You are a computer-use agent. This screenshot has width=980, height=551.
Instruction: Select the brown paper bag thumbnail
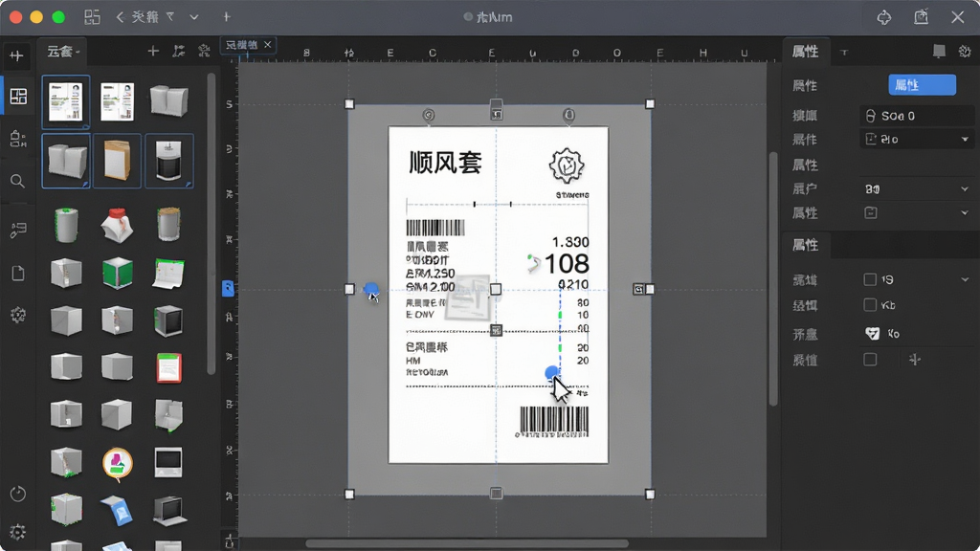tap(117, 161)
